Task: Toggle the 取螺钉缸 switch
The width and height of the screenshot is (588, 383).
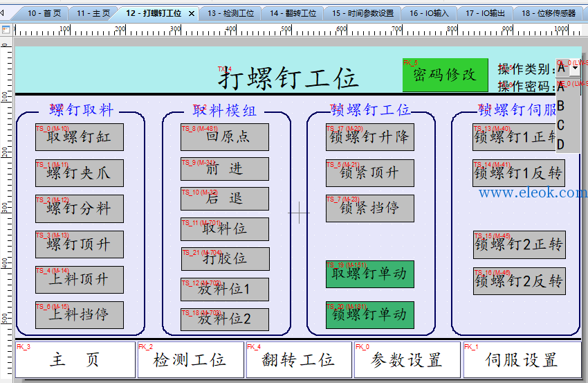Action: click(x=80, y=137)
